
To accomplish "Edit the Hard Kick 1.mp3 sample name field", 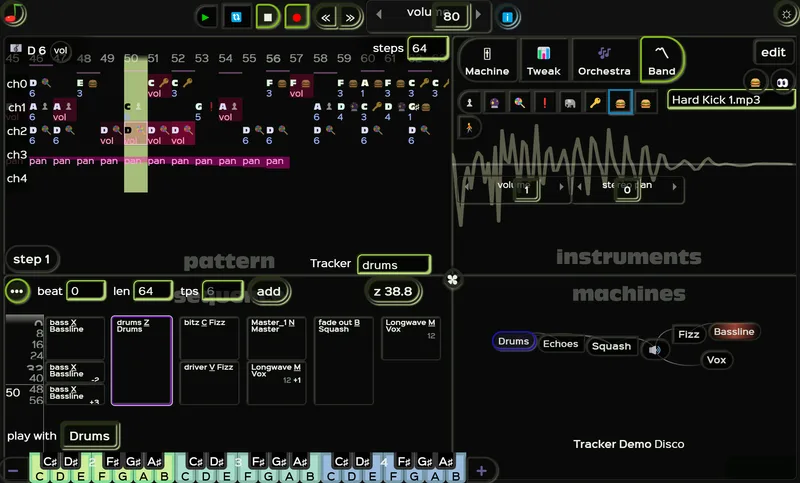I will (x=731, y=99).
